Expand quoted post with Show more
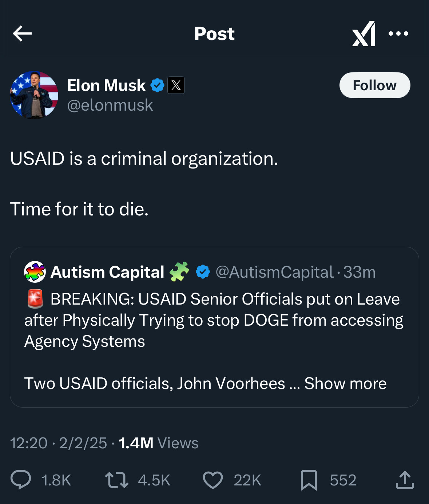 click(345, 383)
